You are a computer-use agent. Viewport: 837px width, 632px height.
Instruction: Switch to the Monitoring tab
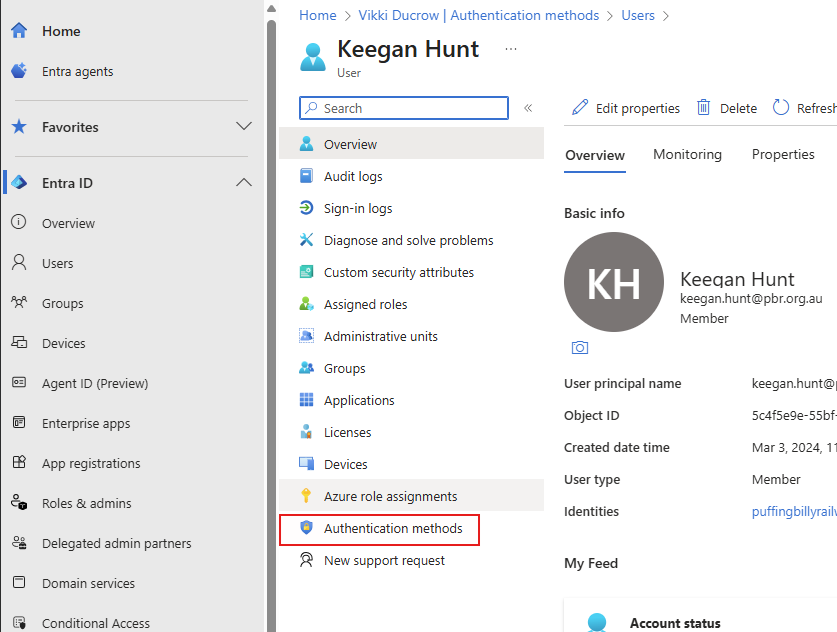687,154
